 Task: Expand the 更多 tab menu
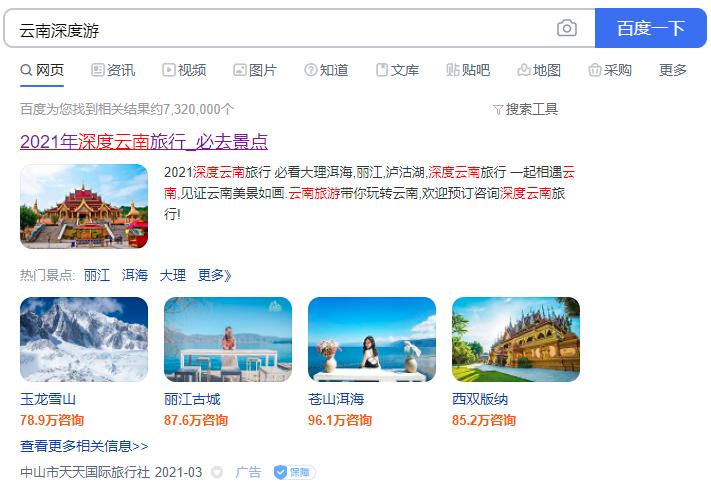point(673,70)
